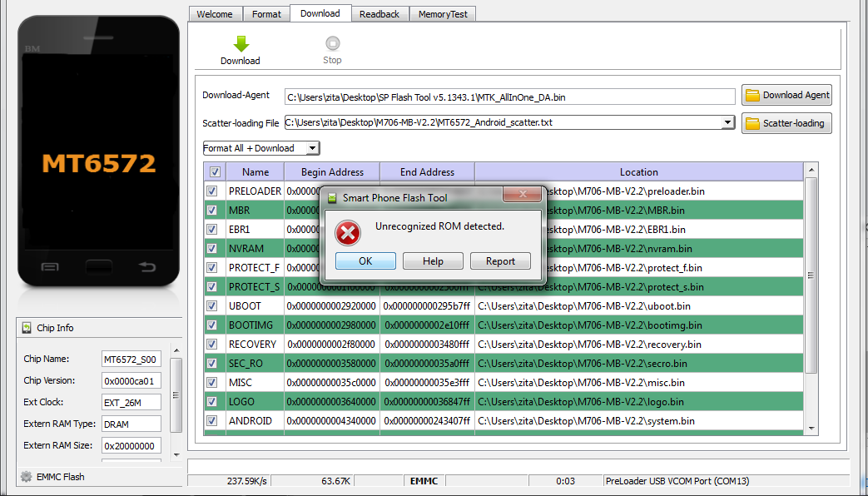This screenshot has height=496, width=868.
Task: Click the MT6572 phone preview image
Action: [x=98, y=151]
